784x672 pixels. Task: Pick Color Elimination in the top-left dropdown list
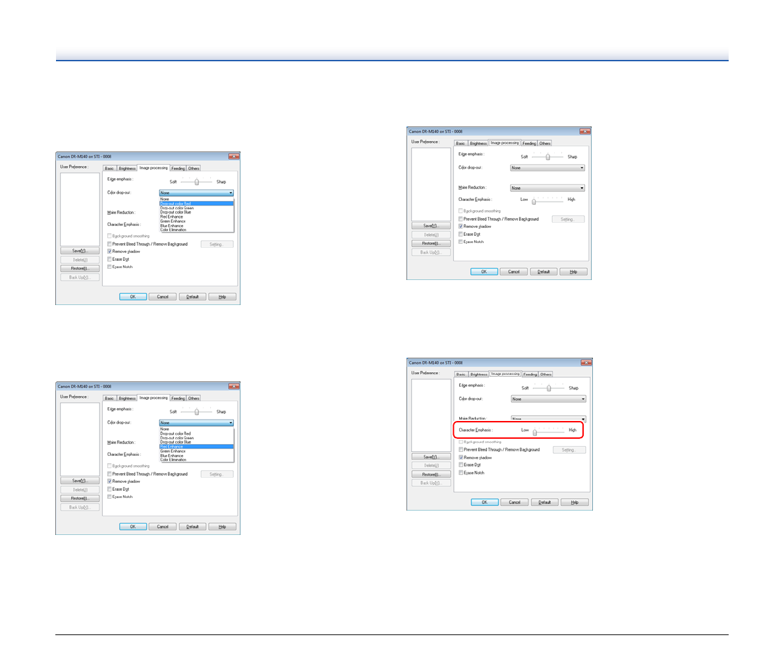point(173,230)
